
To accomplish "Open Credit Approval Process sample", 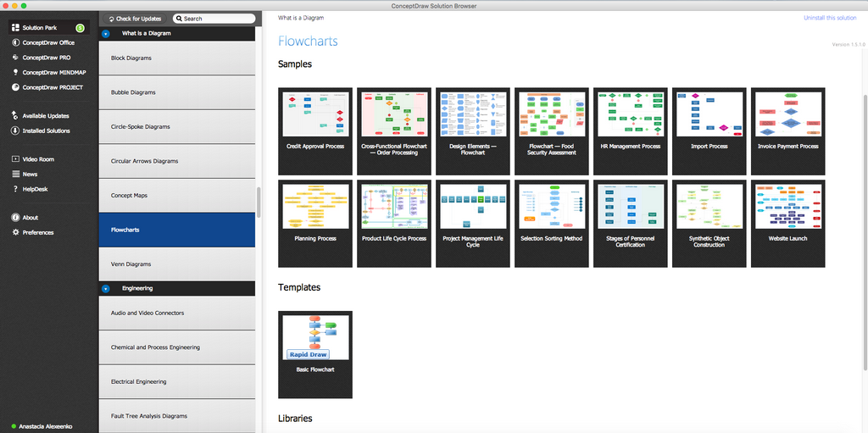I will click(315, 131).
